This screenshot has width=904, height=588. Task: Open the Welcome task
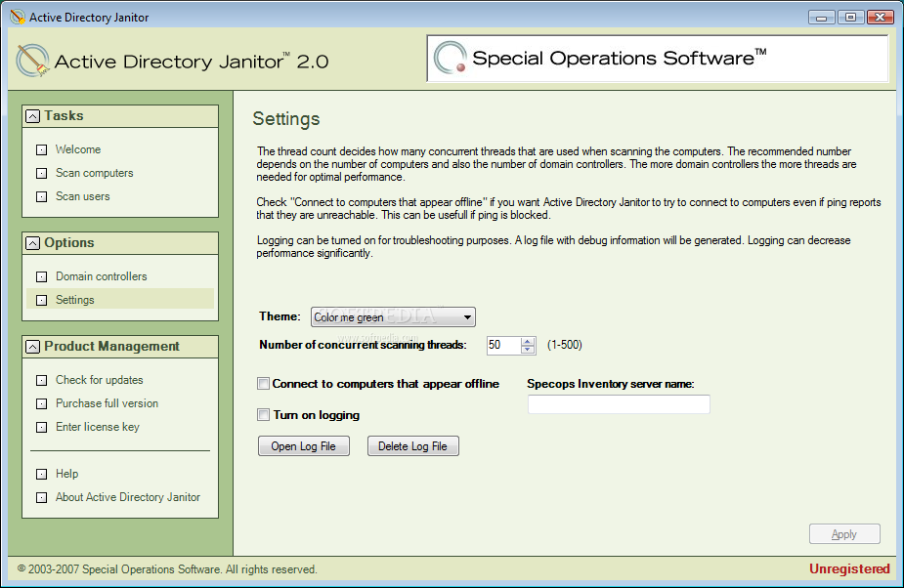pos(78,149)
